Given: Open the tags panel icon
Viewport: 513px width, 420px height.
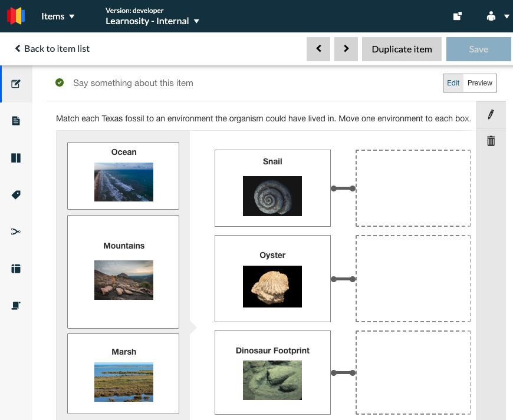Looking at the screenshot, I should pyautogui.click(x=16, y=194).
